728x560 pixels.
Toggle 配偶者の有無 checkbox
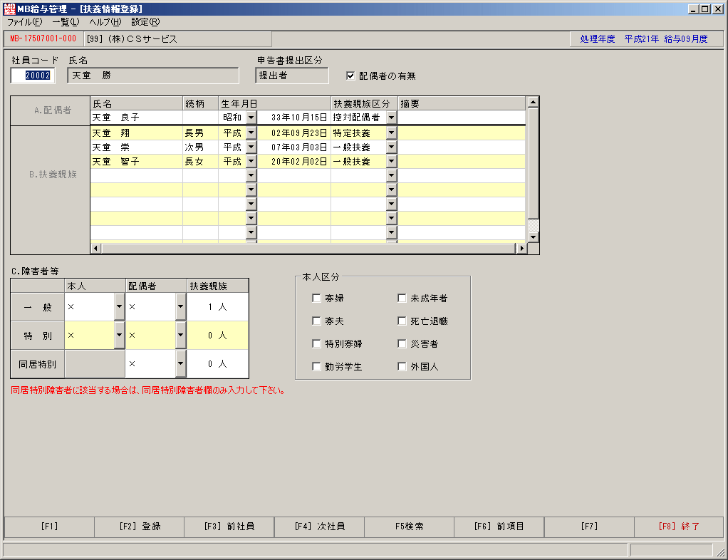pos(350,76)
